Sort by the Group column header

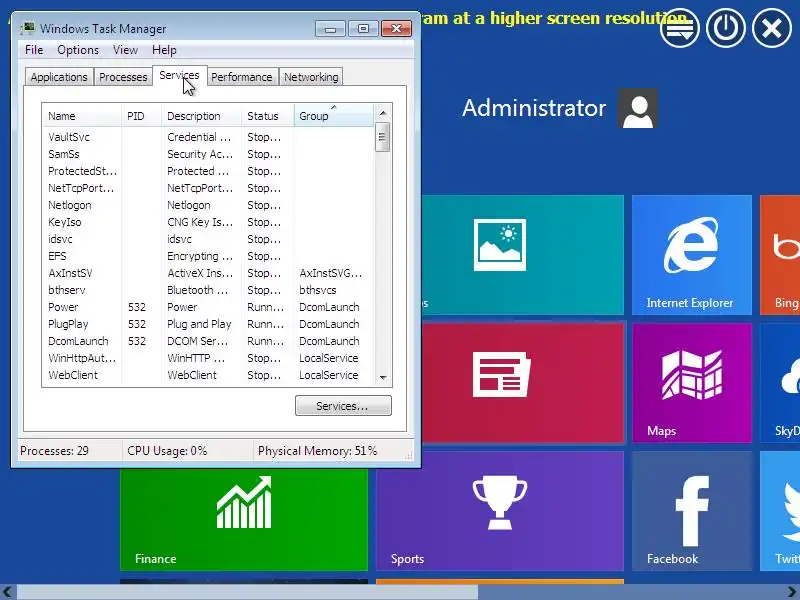click(334, 116)
